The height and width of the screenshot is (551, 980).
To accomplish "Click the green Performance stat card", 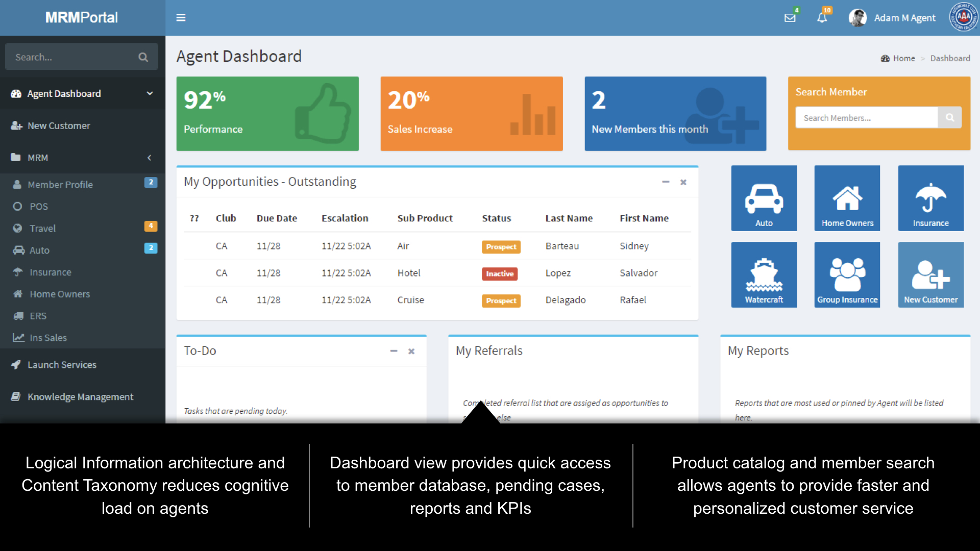I will pyautogui.click(x=267, y=114).
